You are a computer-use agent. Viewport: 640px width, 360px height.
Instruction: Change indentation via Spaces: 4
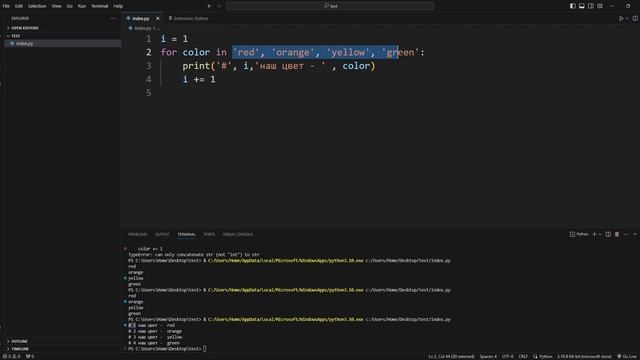coord(488,357)
